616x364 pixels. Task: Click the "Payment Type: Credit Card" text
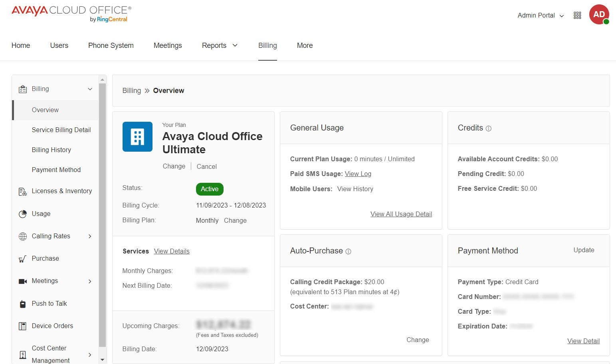(498, 282)
